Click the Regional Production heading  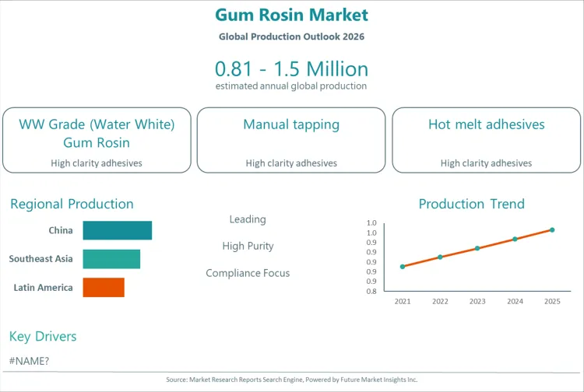(72, 204)
